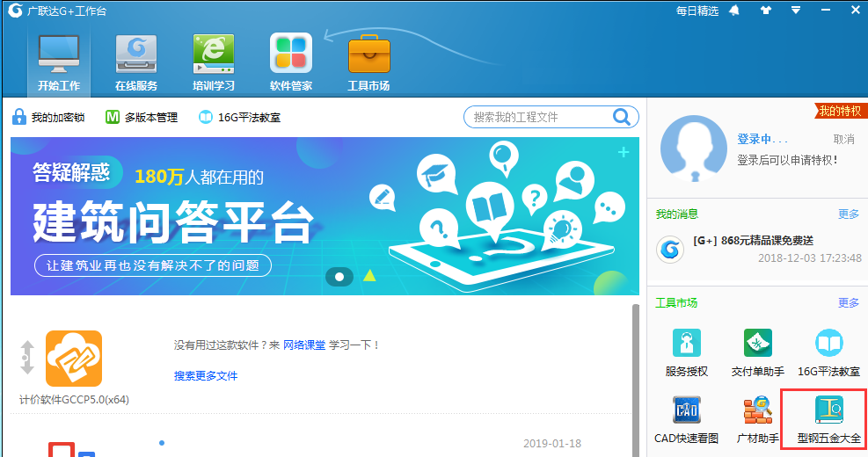Select the 软件管家 tab
Viewport: 868px width, 457px height.
point(290,62)
